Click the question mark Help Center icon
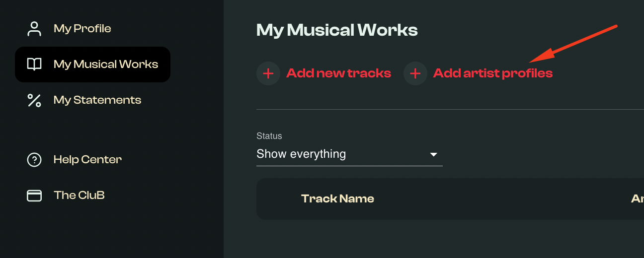This screenshot has height=258, width=644. pyautogui.click(x=34, y=160)
